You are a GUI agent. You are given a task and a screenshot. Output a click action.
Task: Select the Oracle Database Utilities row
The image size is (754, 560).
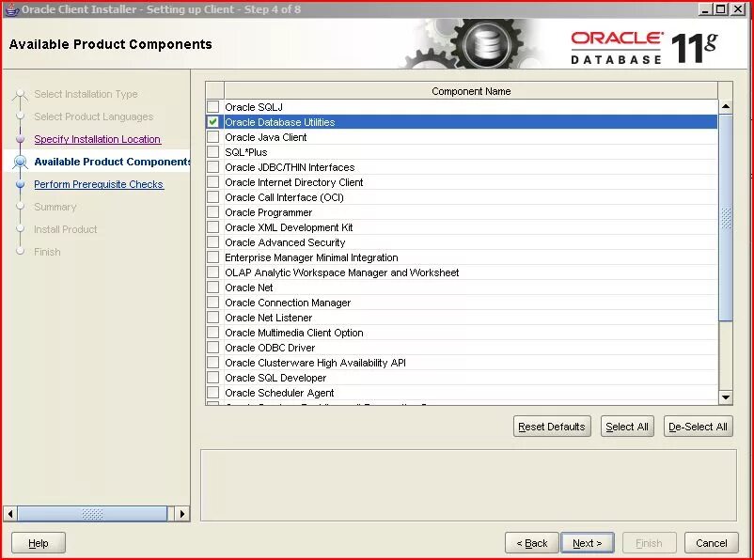click(471, 122)
